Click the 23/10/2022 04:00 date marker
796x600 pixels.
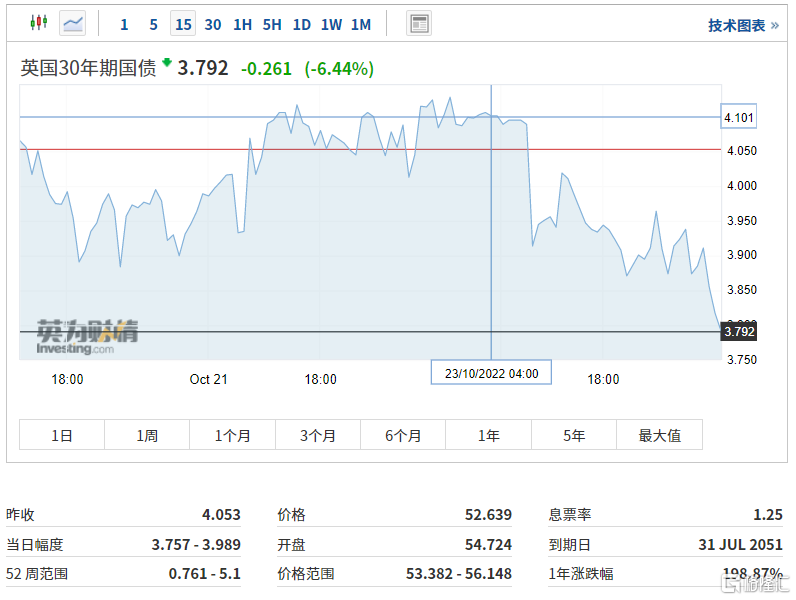pos(491,373)
